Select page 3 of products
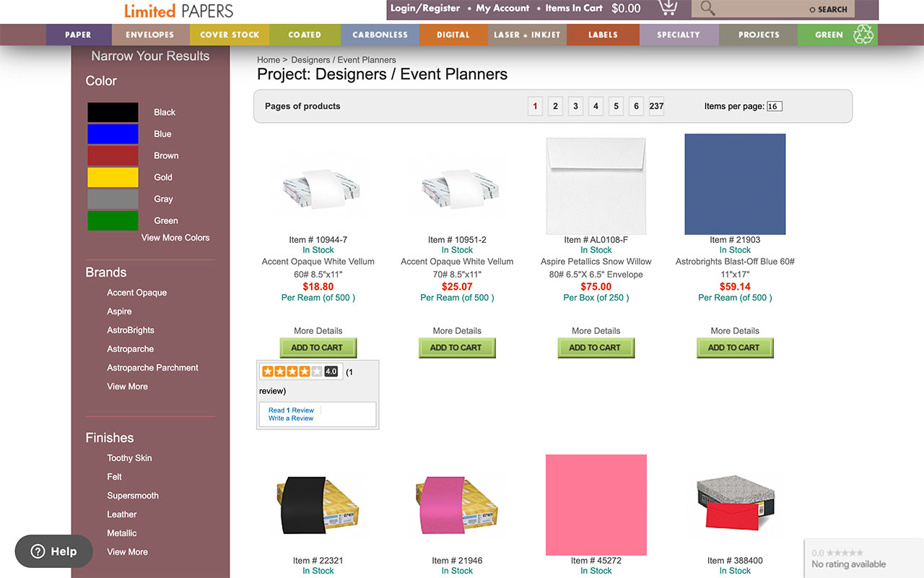This screenshot has width=924, height=578. pyautogui.click(x=575, y=105)
